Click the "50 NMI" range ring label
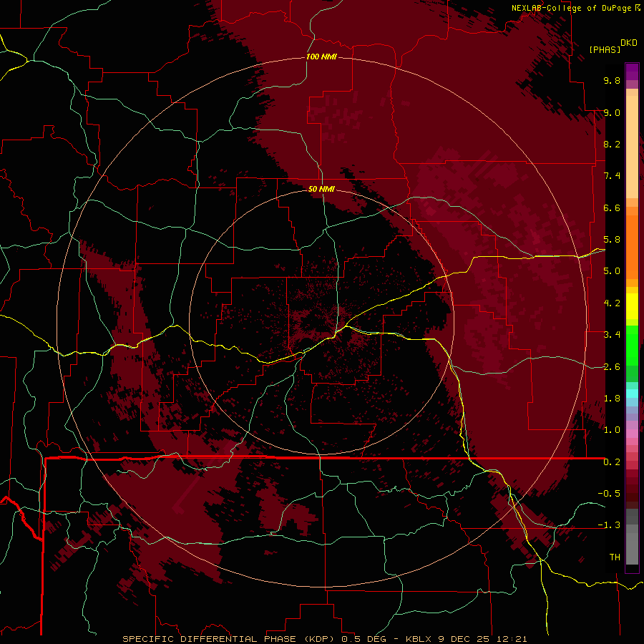Viewport: 644px width, 644px height. (321, 189)
